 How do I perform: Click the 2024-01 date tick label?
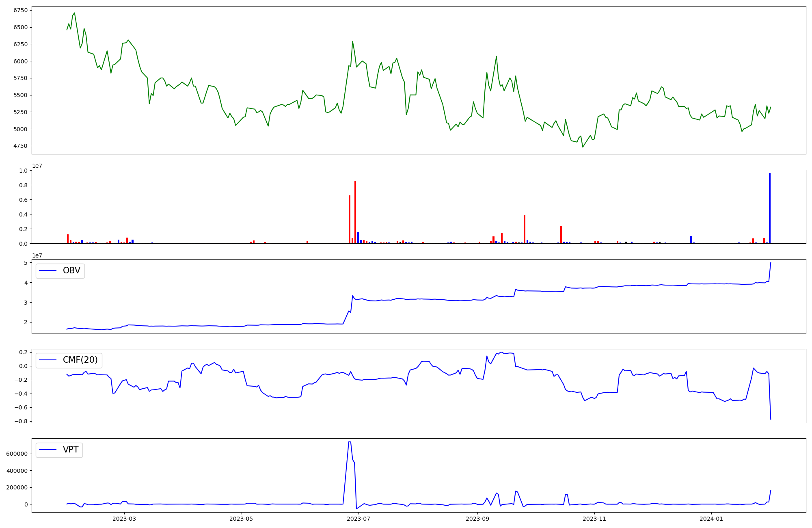pos(712,519)
